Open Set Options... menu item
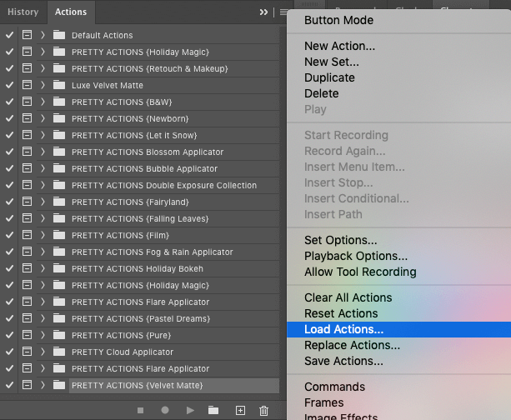Screen dimensions: 511x420 tap(399, 240)
